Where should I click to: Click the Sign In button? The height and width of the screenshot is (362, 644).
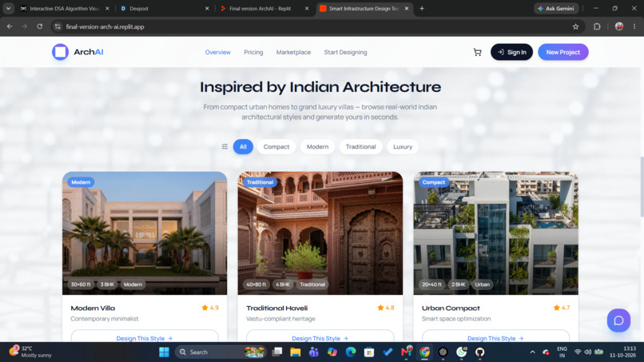coord(511,52)
